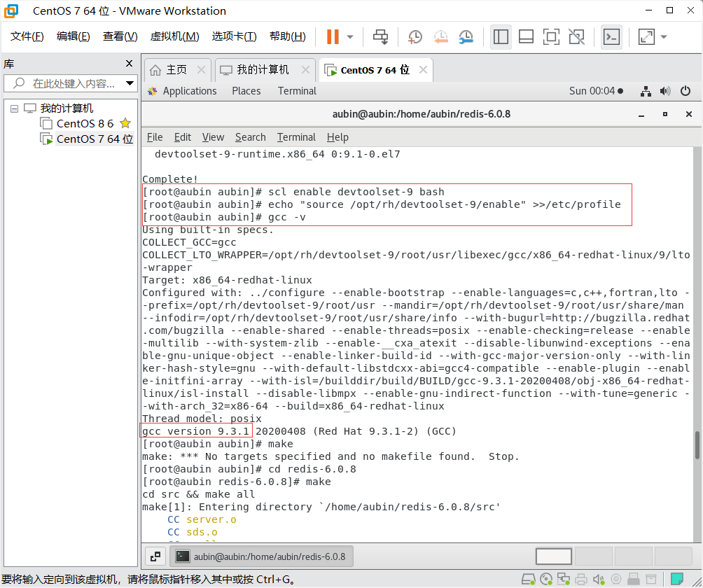Viewport: 703px width, 588px height.
Task: Collapse the 我的计算机 tree node
Action: click(x=14, y=110)
